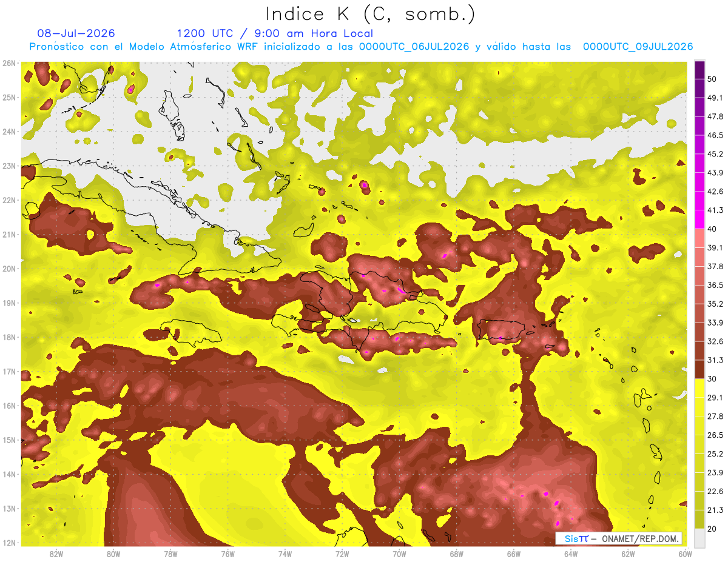
Task: Click the 15N latitude label
Action: (x=9, y=440)
